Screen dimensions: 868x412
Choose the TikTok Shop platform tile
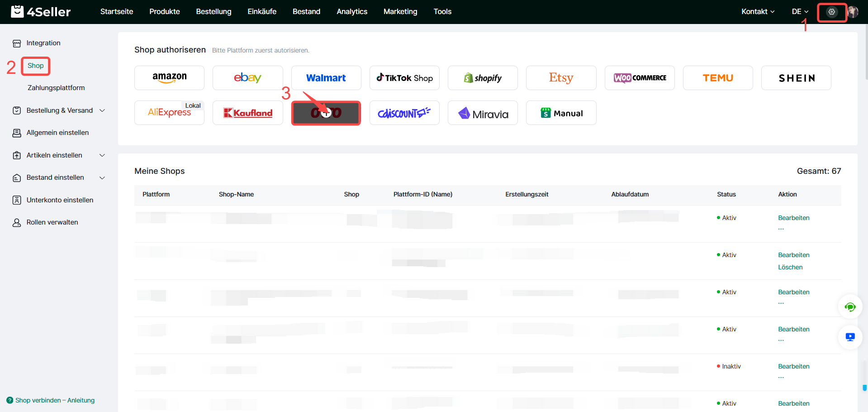404,78
